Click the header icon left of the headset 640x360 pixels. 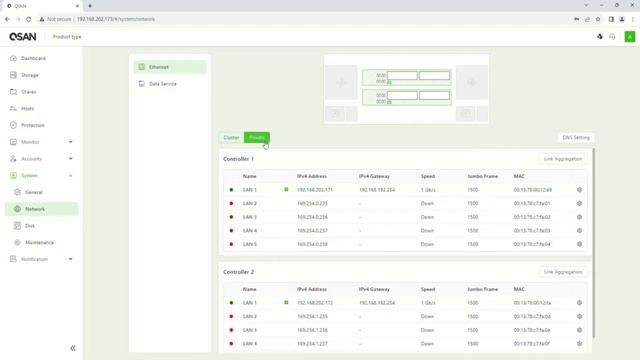600,37
